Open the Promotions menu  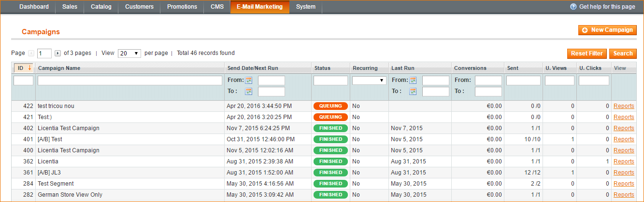[x=182, y=7]
